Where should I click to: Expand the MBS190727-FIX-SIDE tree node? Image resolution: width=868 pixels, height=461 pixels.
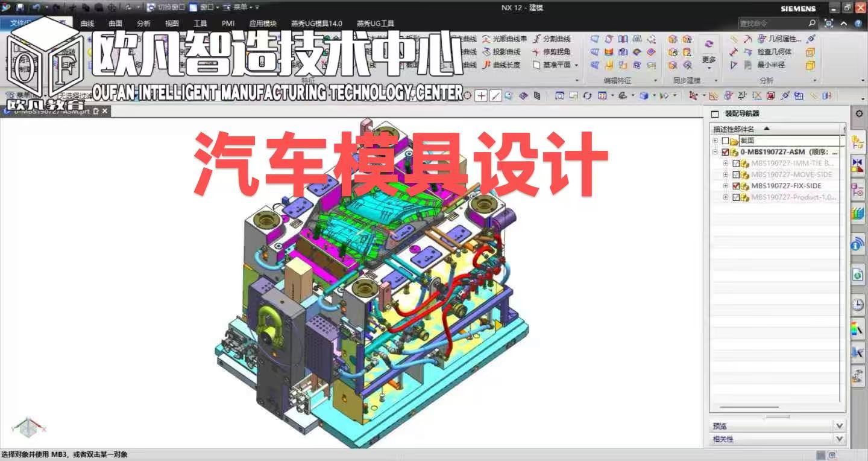[x=726, y=186]
